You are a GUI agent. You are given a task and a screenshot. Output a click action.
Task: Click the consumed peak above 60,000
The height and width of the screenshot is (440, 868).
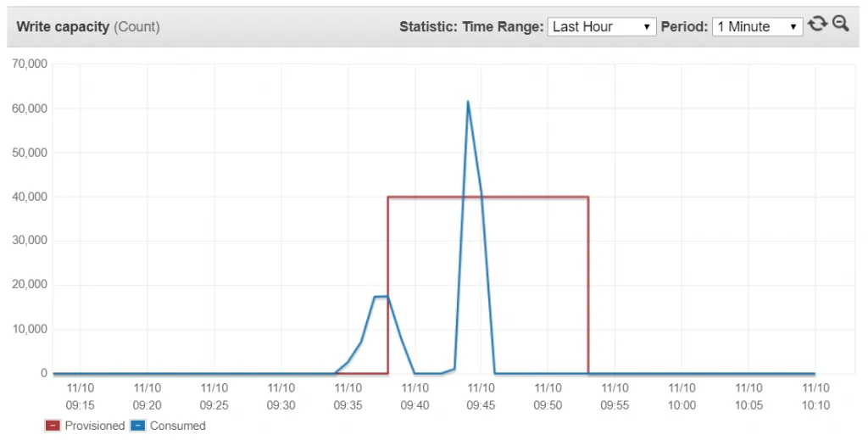point(468,102)
